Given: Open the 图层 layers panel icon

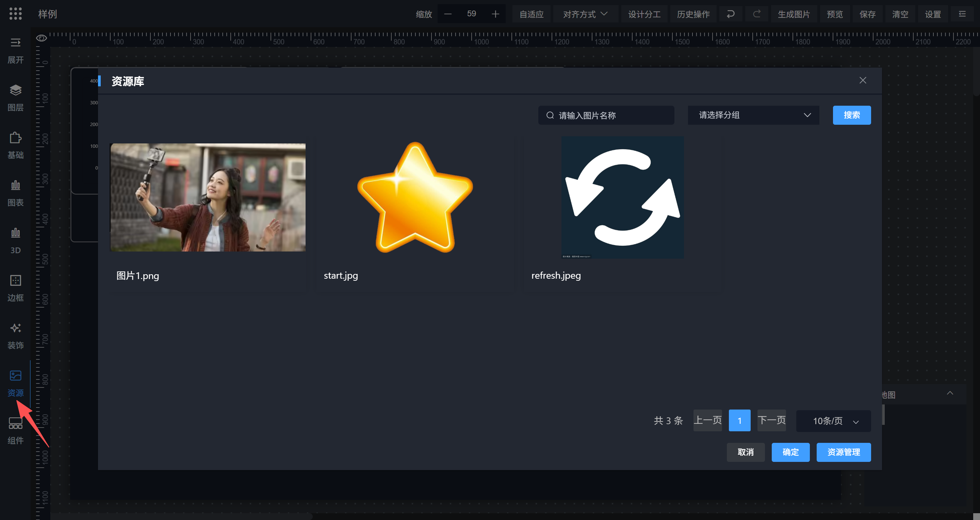Looking at the screenshot, I should [x=15, y=90].
